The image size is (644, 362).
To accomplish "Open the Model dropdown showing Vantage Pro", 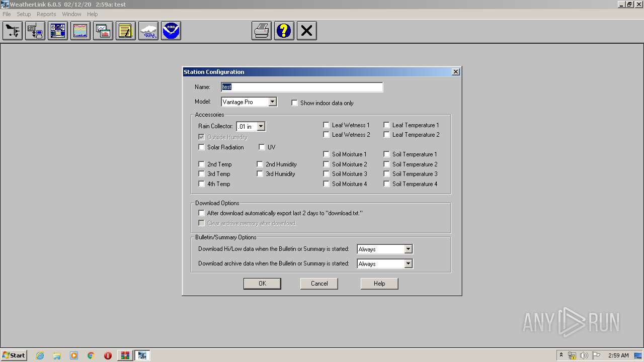I will click(249, 102).
